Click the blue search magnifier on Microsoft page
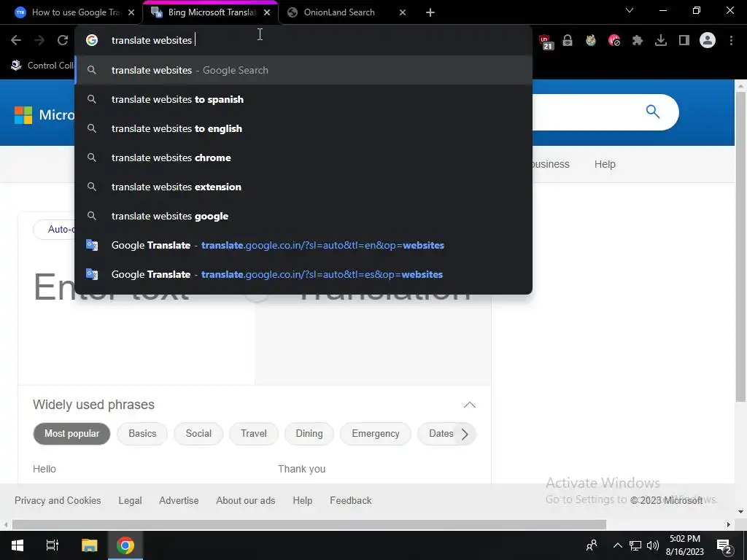 click(x=653, y=112)
